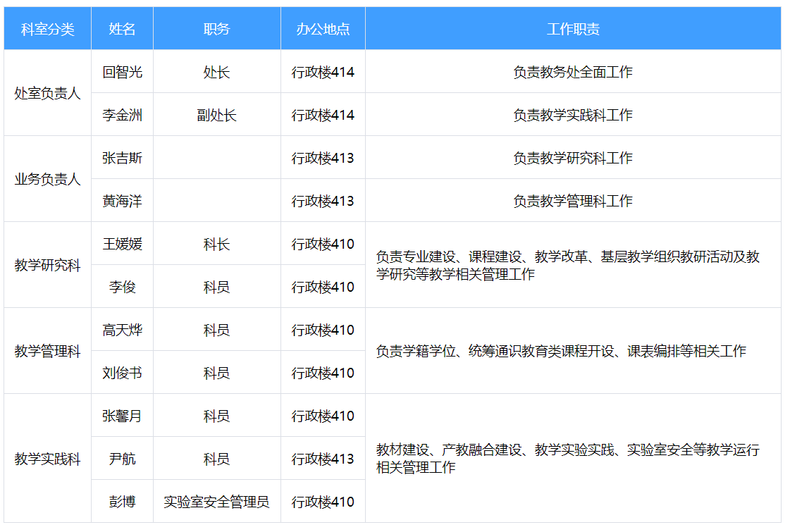Click 行政楼413 in 尹航's row

pyautogui.click(x=323, y=459)
